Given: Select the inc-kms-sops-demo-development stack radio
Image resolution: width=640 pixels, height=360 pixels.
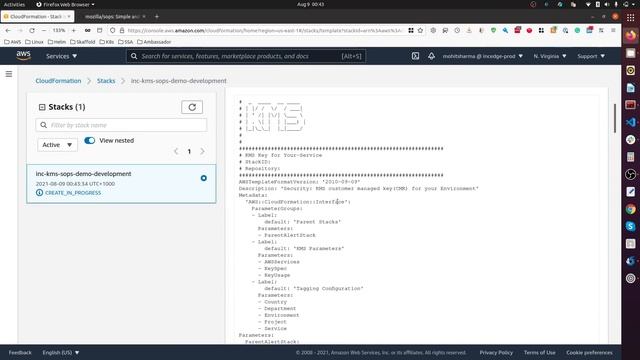Looking at the screenshot, I should point(204,178).
